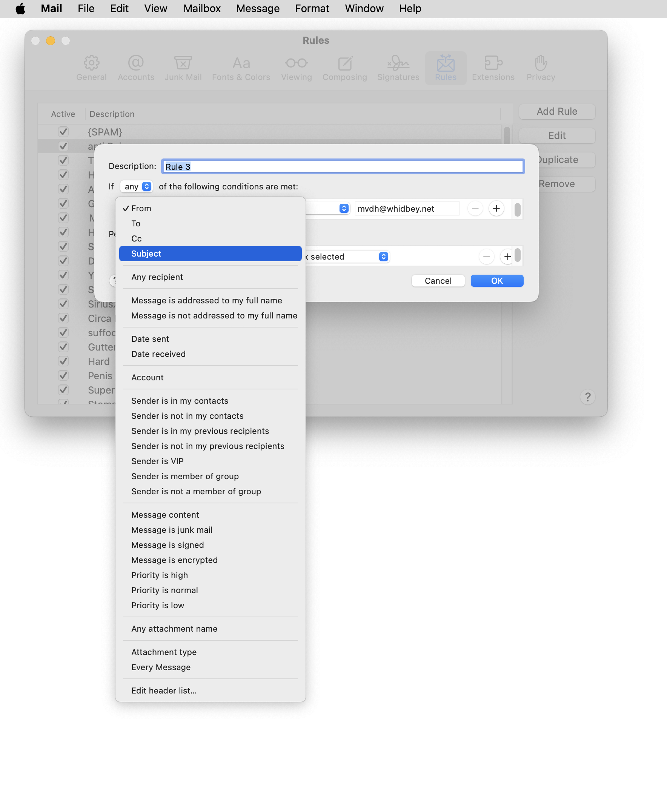Viewport: 667px width, 812px height.
Task: Toggle the suffoc rule active checkbox
Action: (63, 332)
